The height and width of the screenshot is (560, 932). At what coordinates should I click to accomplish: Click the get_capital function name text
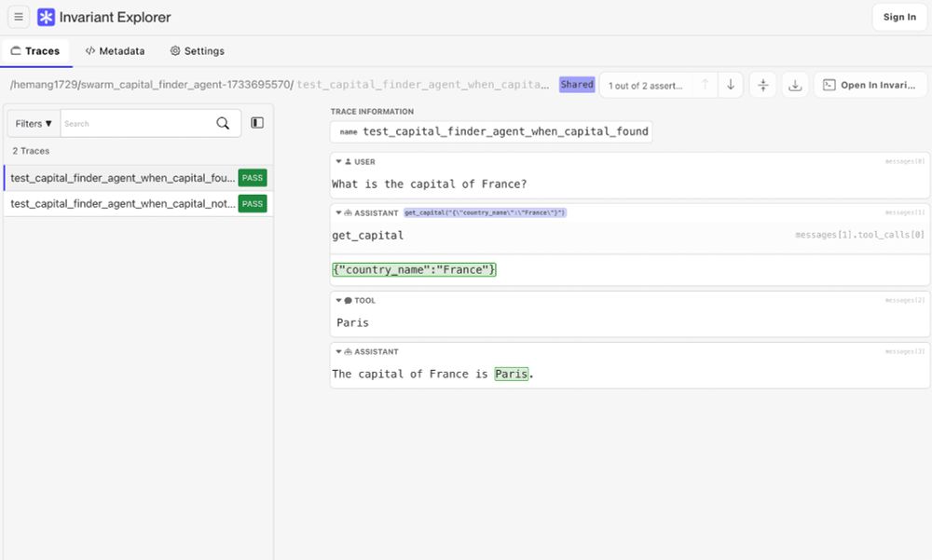click(367, 236)
